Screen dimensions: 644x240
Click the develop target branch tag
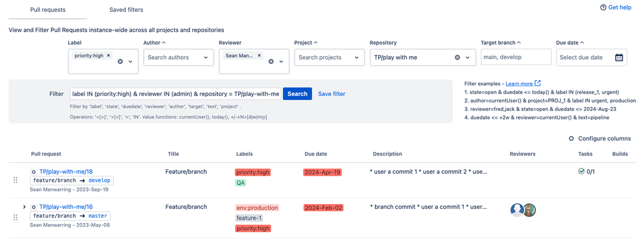99,180
